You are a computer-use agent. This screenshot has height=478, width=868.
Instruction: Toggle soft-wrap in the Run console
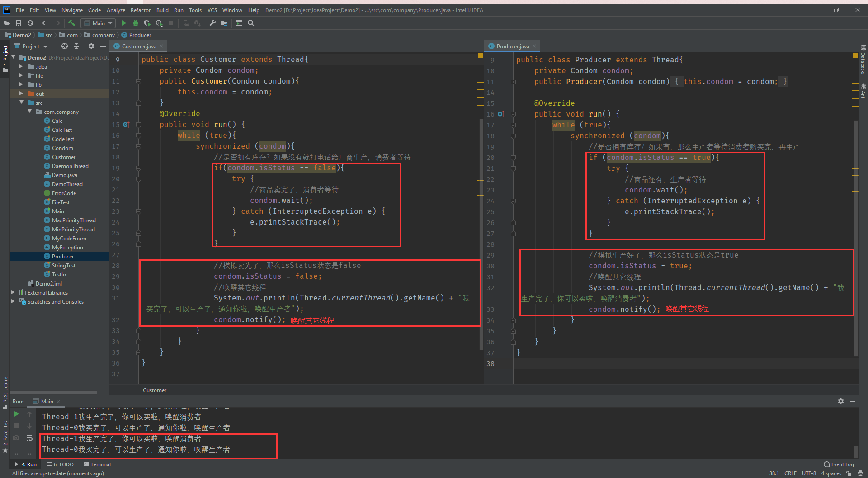click(29, 438)
